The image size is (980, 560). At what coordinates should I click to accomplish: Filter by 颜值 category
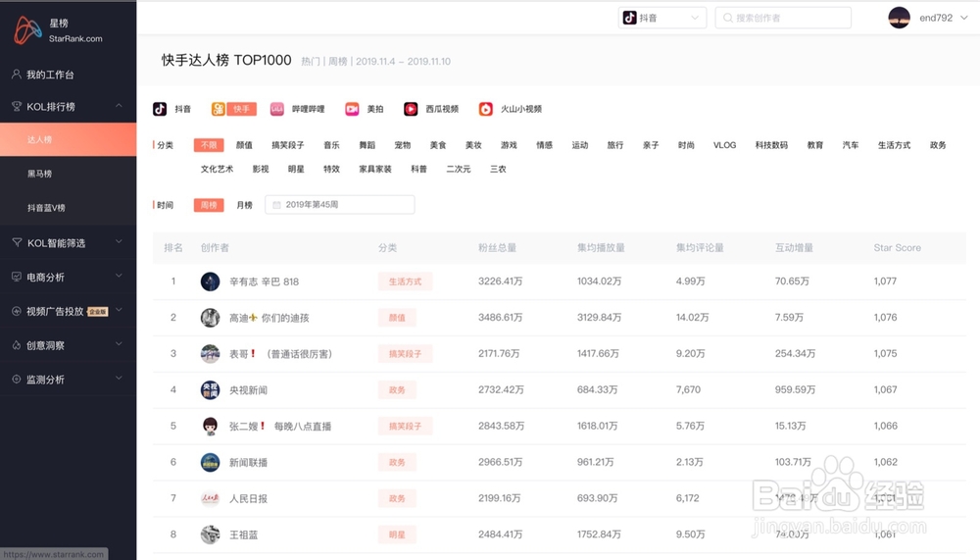[244, 145]
